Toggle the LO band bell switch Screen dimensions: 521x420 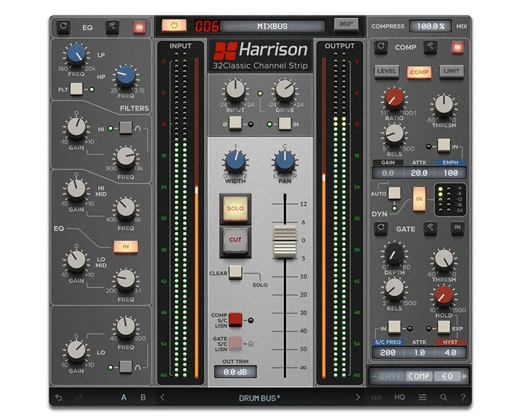click(126, 367)
